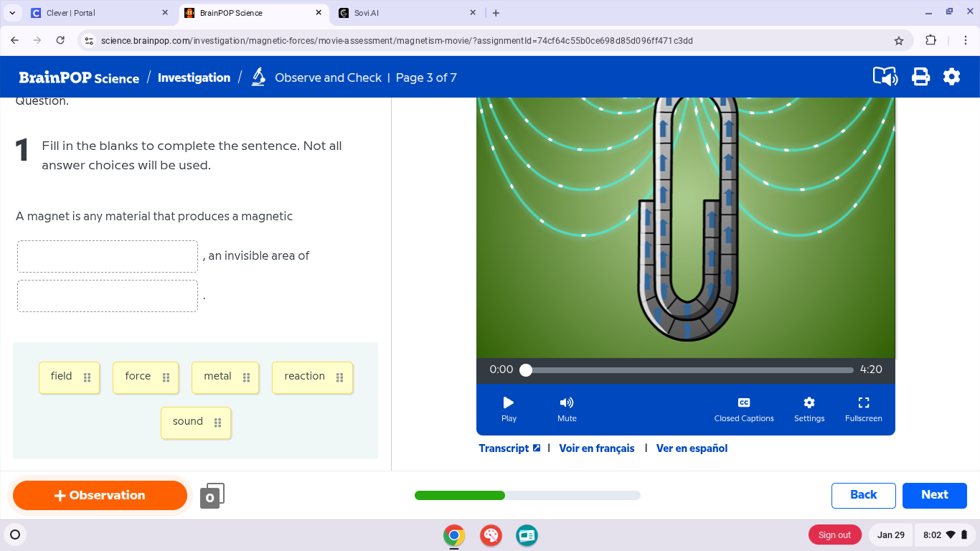Open video Settings gear
This screenshot has width=980, height=551.
point(809,408)
